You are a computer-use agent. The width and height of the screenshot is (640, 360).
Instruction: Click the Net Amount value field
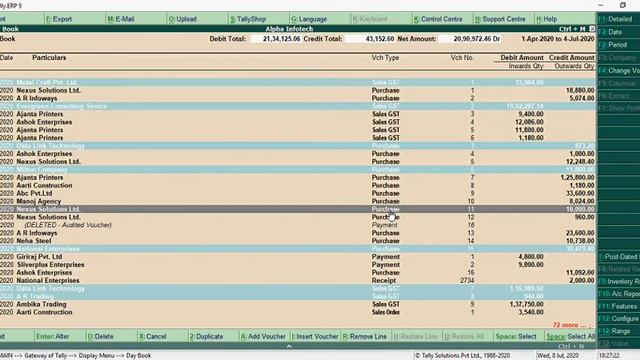469,39
